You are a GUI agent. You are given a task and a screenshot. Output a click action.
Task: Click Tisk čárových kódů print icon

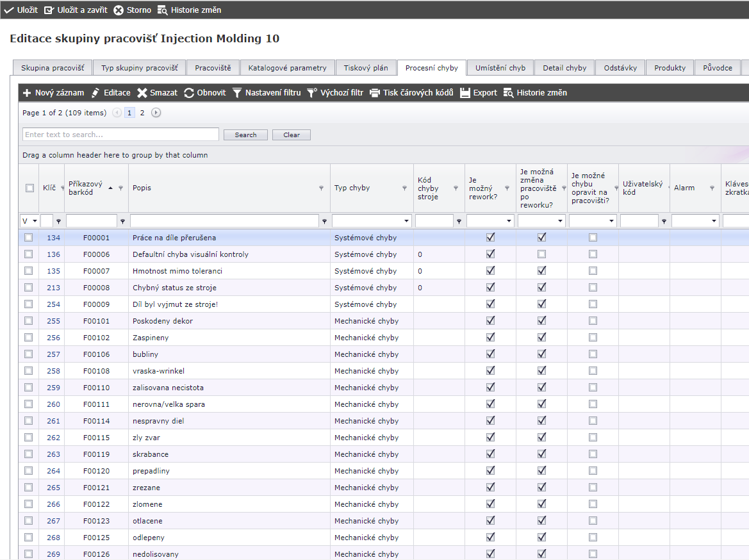coord(375,93)
